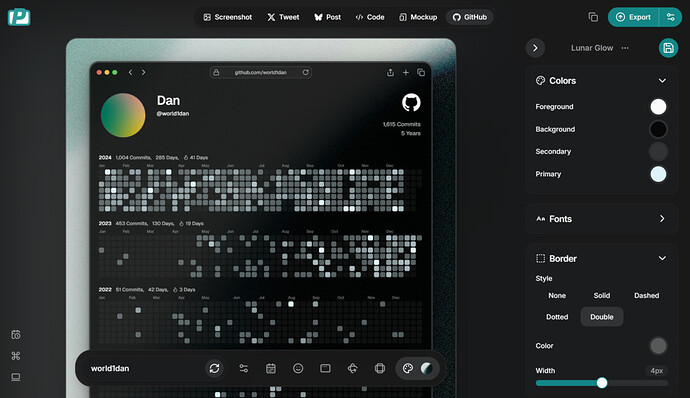
Task: Click the browser forward arrow in mockup
Action: tap(143, 72)
